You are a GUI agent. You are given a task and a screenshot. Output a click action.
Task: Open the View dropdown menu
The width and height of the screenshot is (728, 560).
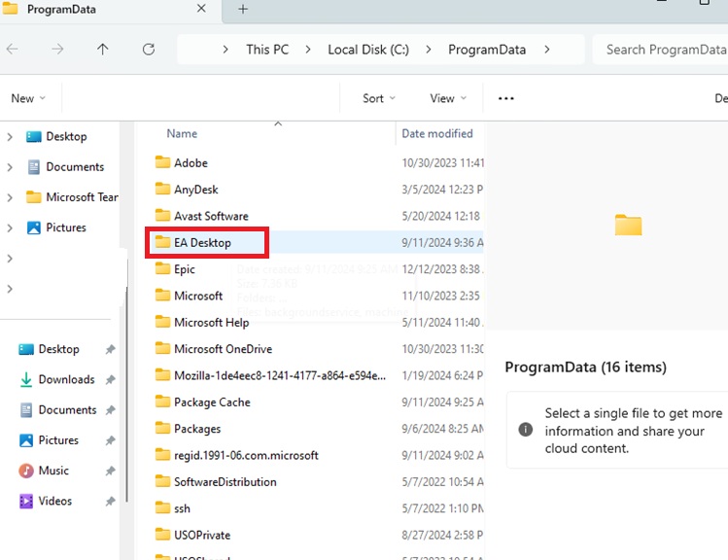[447, 98]
